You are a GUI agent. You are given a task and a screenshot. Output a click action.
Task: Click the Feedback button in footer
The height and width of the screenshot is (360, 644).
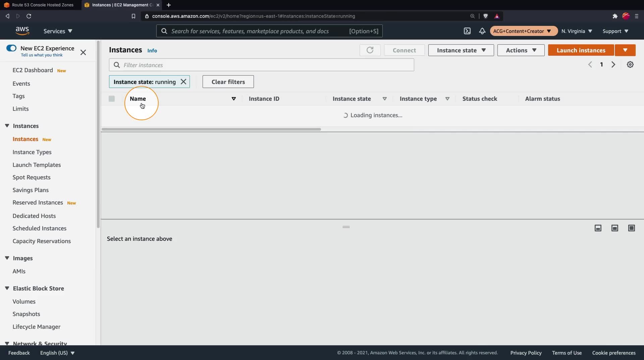(19, 353)
